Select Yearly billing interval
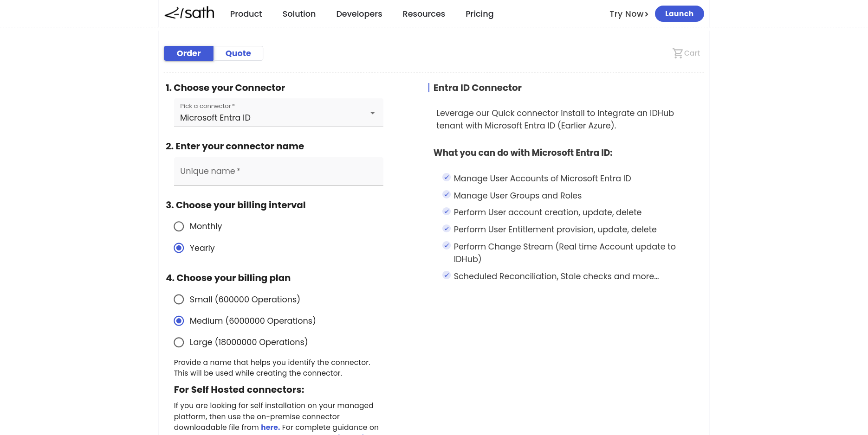 pos(179,248)
